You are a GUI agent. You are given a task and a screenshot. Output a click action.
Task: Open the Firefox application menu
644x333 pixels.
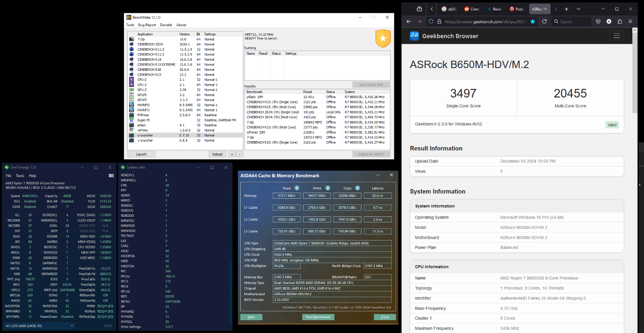[x=630, y=22]
